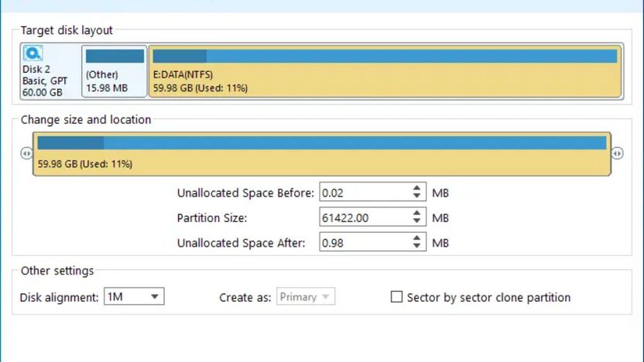Click the left resize handle of partition bar
This screenshot has height=362, width=644.
pos(26,153)
